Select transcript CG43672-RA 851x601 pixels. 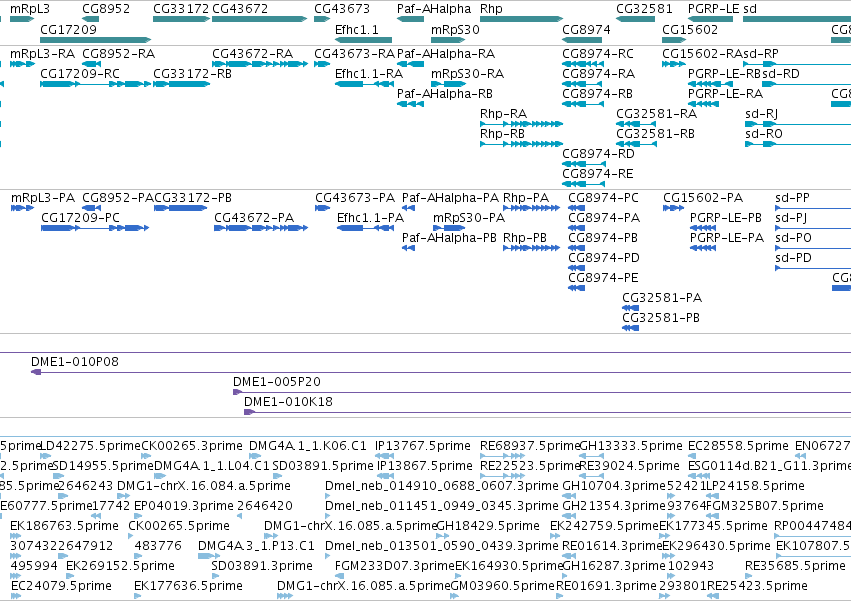(x=252, y=54)
